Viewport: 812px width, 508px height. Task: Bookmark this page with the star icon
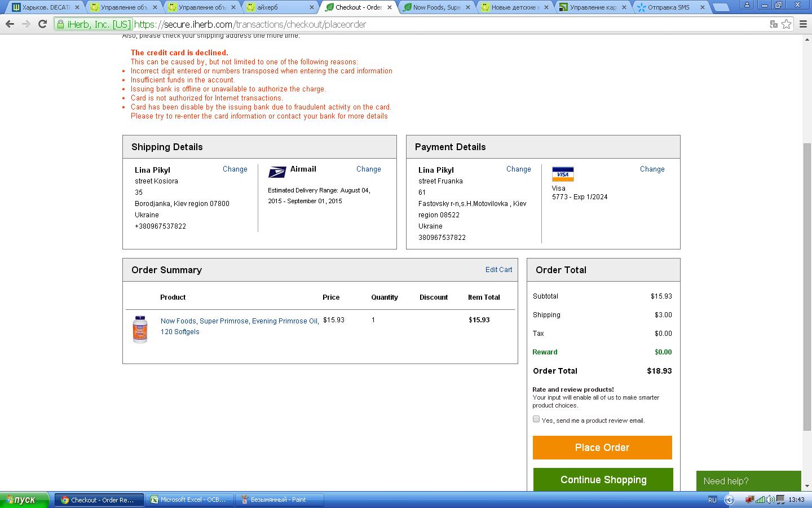(787, 24)
